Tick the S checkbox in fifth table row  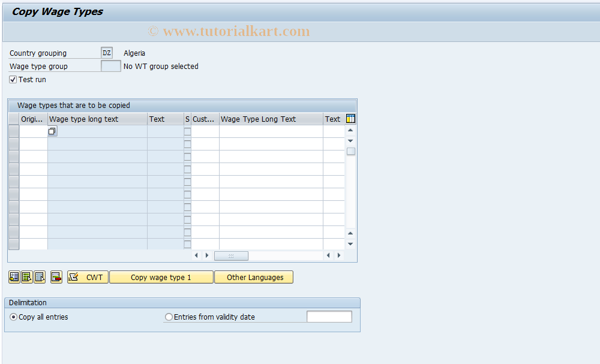tap(187, 182)
